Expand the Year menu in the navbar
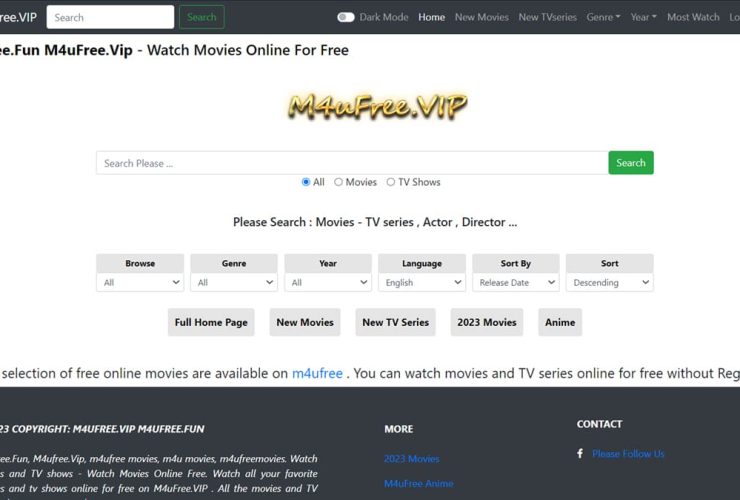 point(643,17)
